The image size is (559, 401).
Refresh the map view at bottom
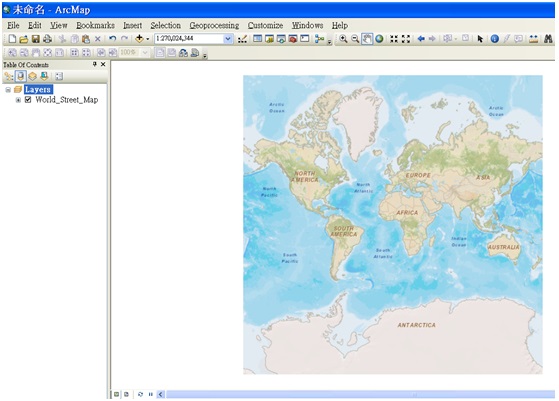140,394
